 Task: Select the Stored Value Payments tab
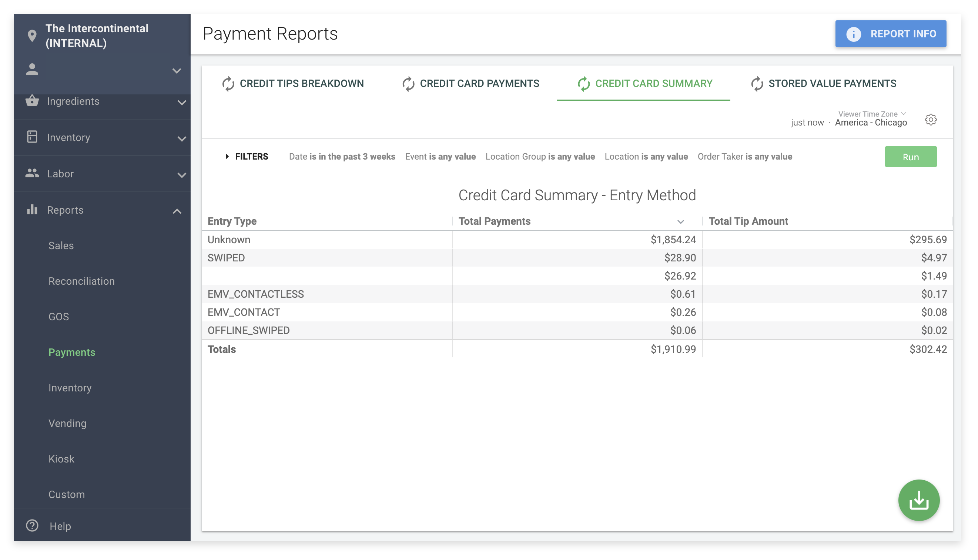832,83
